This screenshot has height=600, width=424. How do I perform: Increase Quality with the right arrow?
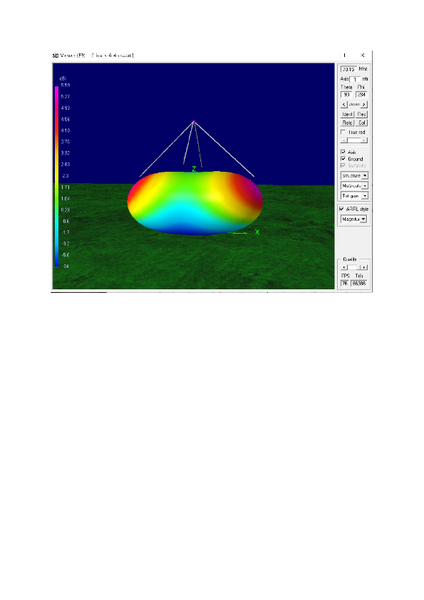click(x=364, y=267)
